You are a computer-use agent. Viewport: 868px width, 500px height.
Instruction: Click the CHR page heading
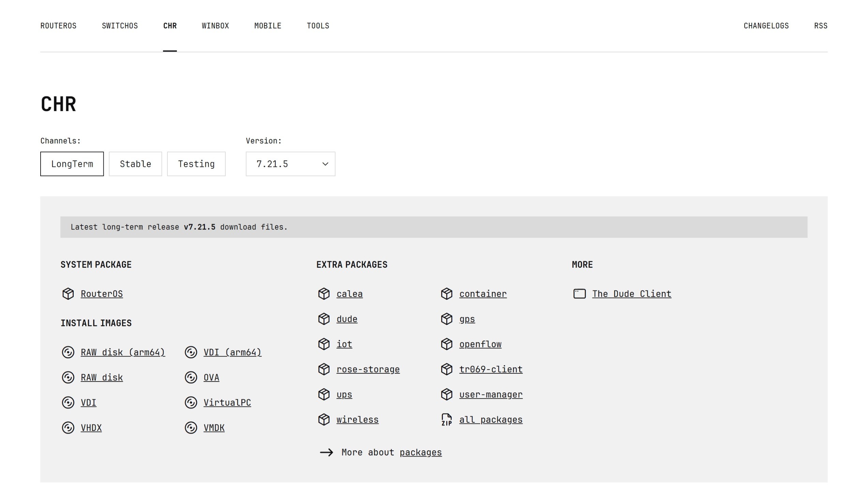[58, 104]
